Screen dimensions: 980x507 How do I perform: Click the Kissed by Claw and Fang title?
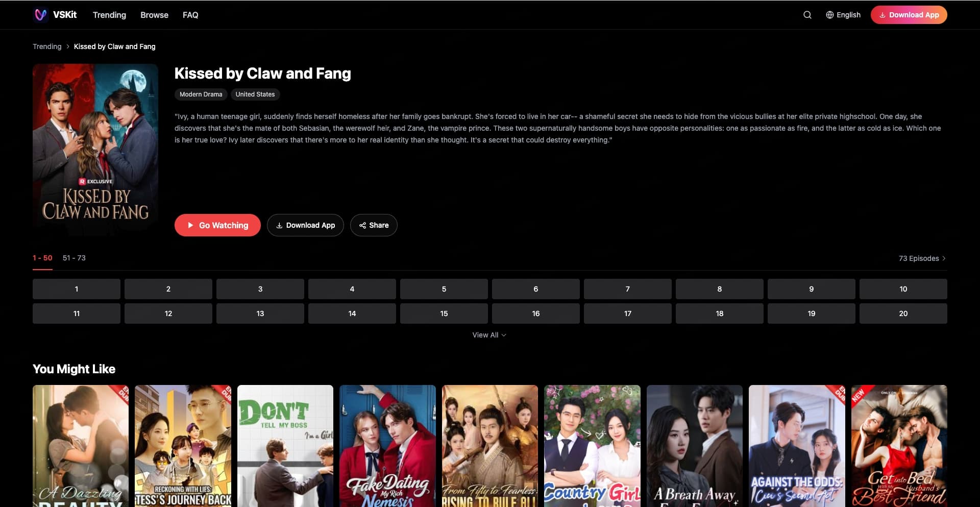(x=263, y=74)
